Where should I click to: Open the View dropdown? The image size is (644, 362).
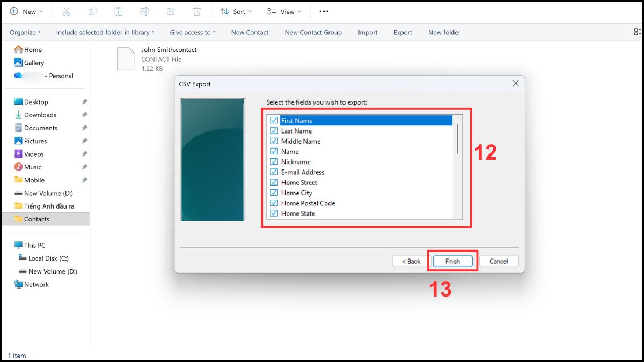click(284, 11)
